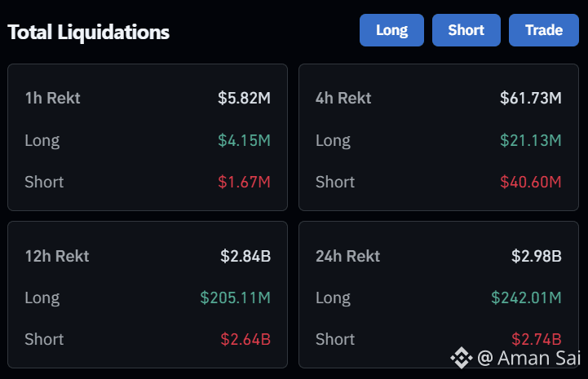Click the $2.98B 24h total value

tap(537, 257)
